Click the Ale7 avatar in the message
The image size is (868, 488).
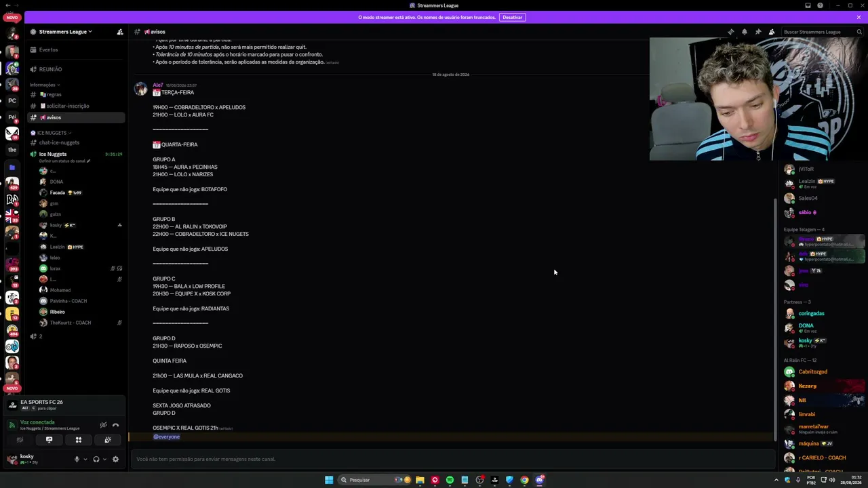click(x=140, y=89)
